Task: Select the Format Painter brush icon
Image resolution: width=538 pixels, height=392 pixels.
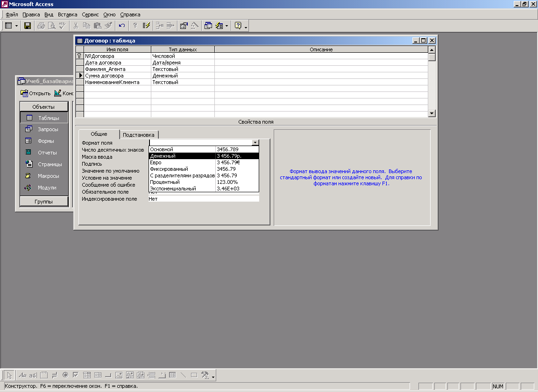Action: pyautogui.click(x=108, y=26)
